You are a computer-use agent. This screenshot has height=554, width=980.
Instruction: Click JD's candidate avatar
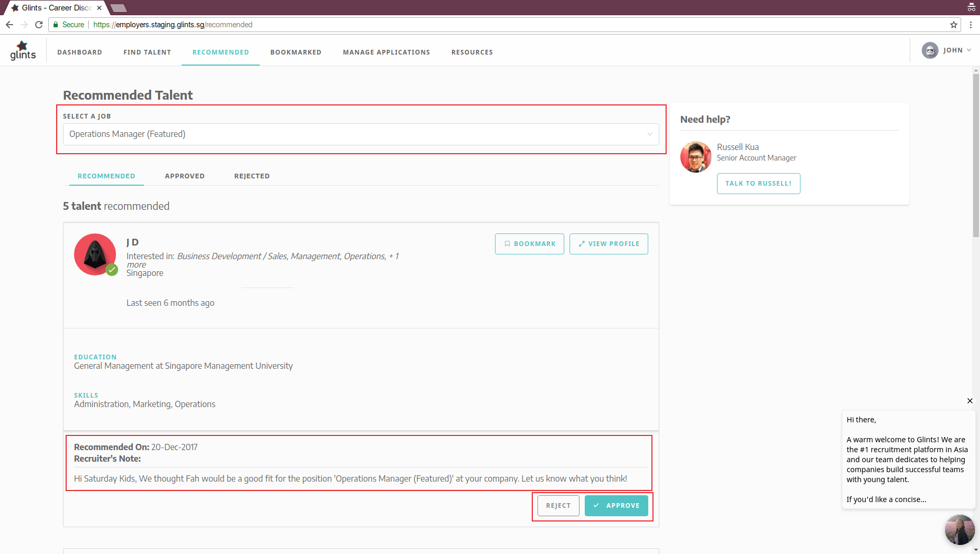pos(95,254)
